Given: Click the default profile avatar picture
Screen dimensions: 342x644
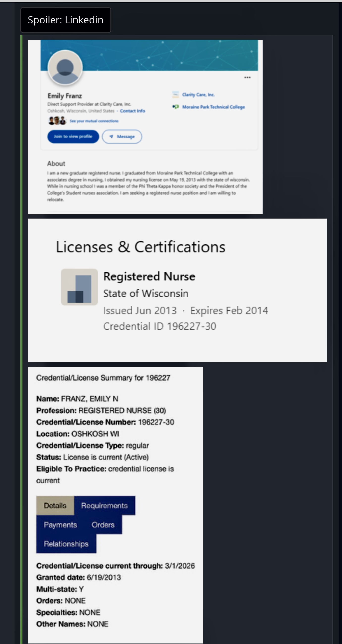Looking at the screenshot, I should coord(65,68).
